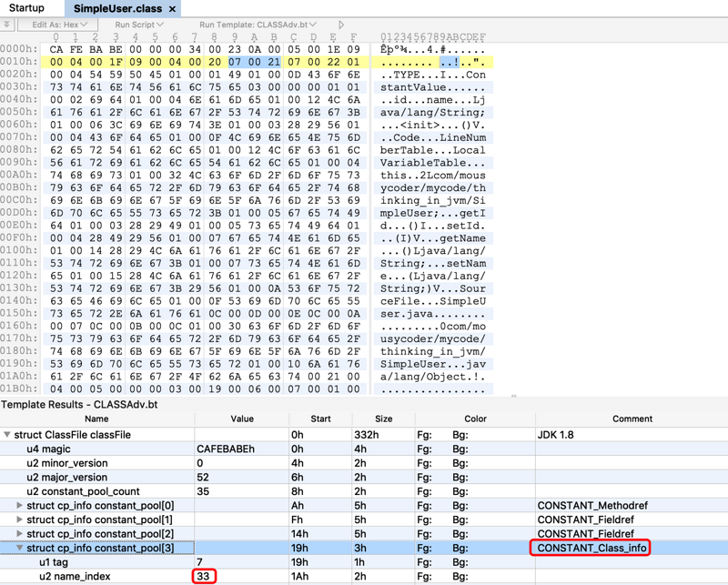
Task: Click the name_index value 33
Action: pyautogui.click(x=203, y=576)
